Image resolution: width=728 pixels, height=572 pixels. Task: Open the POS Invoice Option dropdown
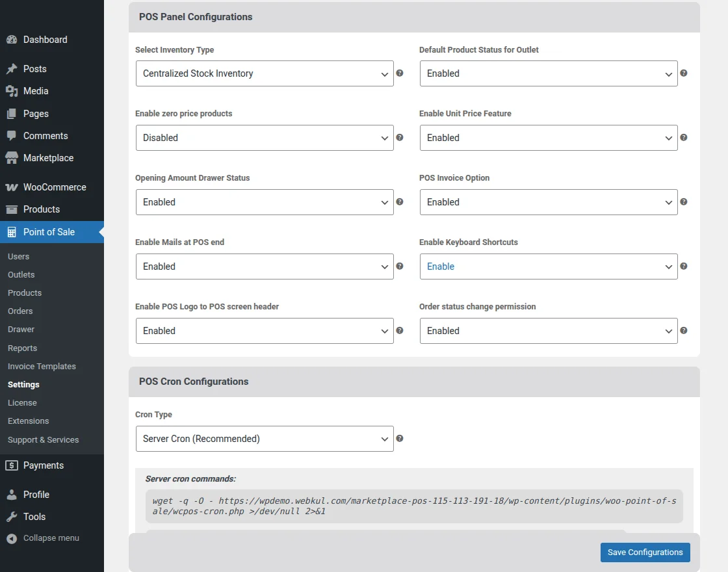549,202
